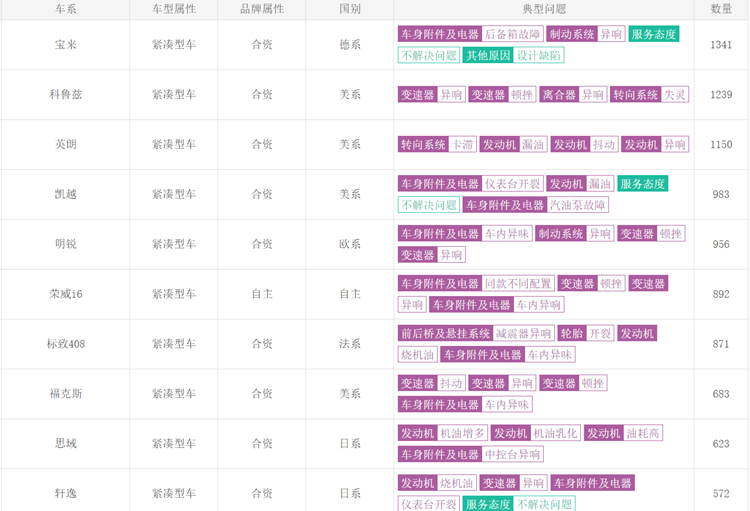Click the 发动机 漏油 tag in 凯越 row

tap(581, 184)
